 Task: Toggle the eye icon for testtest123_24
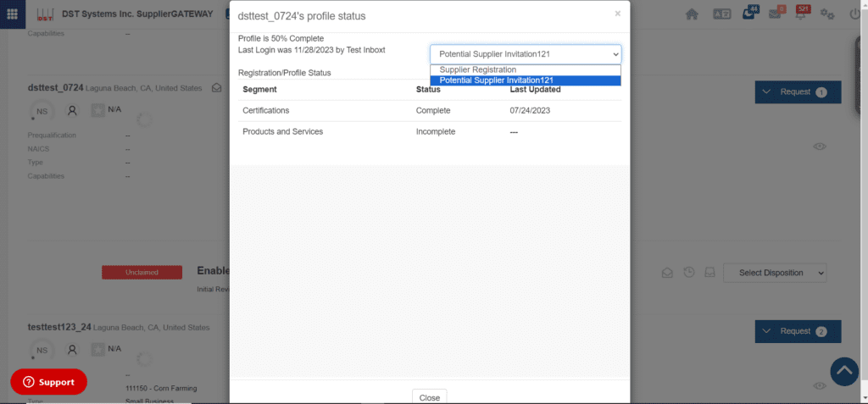coord(820,385)
